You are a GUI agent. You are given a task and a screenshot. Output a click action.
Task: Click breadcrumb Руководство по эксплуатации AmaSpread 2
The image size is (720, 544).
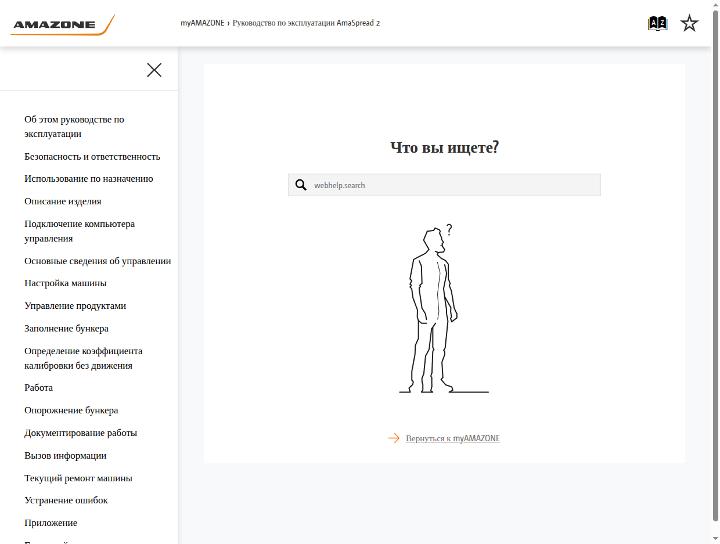(306, 23)
